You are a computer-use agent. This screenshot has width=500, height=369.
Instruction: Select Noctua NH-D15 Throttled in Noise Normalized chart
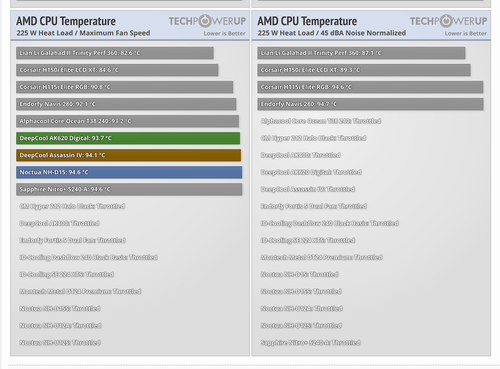[300, 274]
